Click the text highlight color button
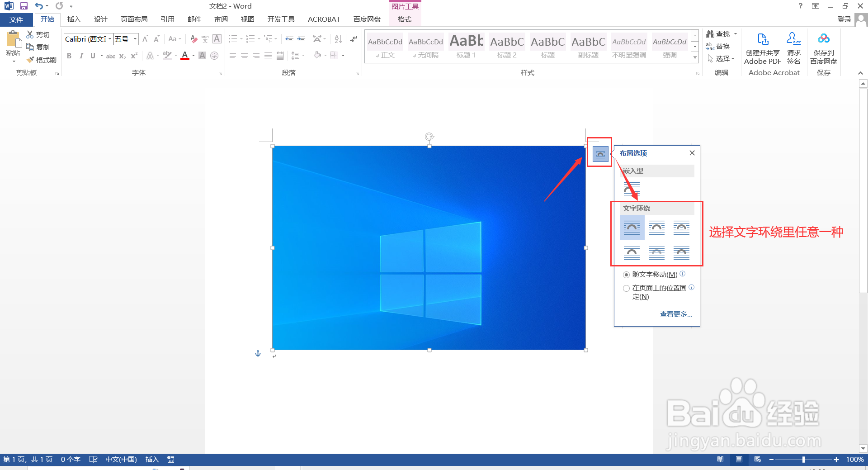868x470 pixels. [x=167, y=56]
